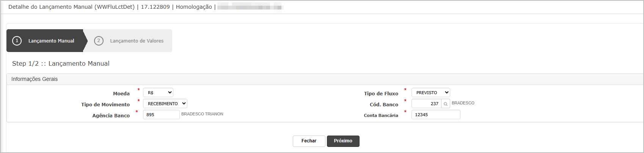Open the Tipo de Fluxo dropdown
The width and height of the screenshot is (644, 153).
coord(431,93)
